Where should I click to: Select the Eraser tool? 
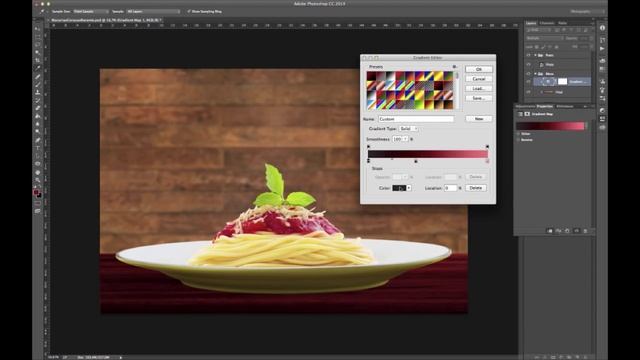(38, 108)
